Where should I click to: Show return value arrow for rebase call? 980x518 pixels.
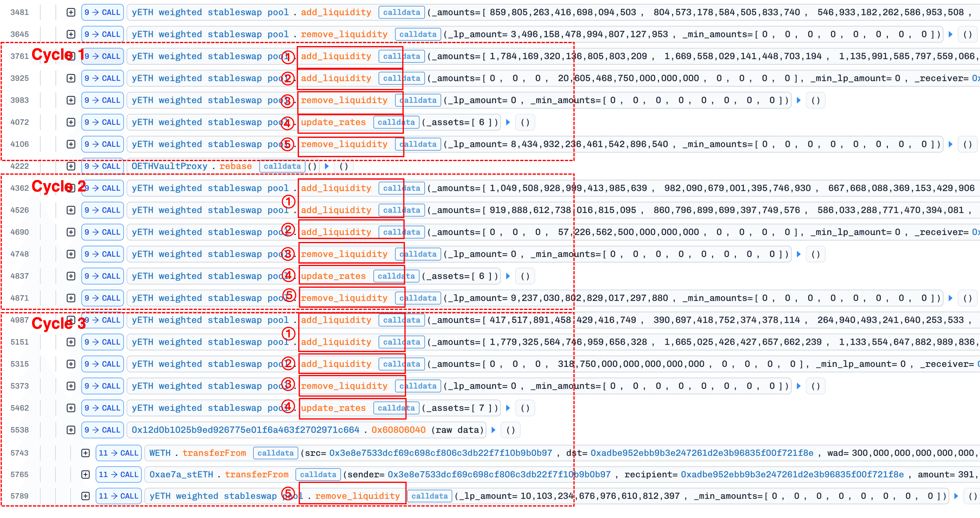[x=327, y=166]
